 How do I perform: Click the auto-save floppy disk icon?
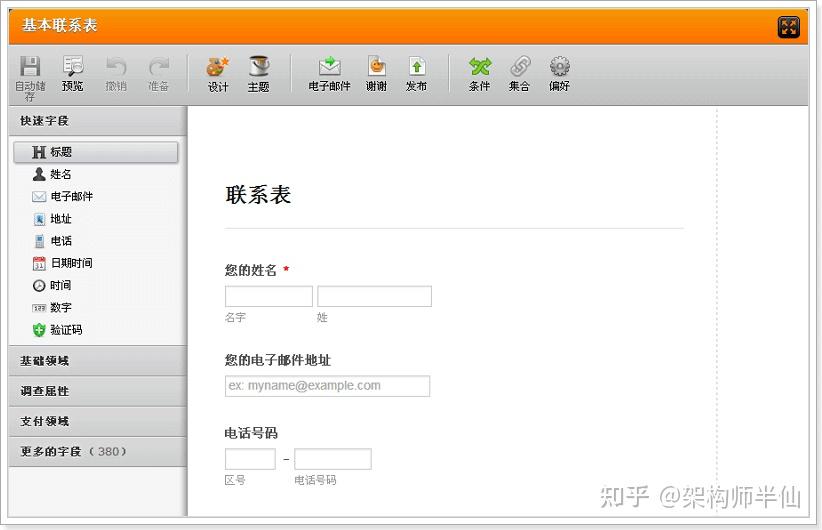click(x=30, y=67)
